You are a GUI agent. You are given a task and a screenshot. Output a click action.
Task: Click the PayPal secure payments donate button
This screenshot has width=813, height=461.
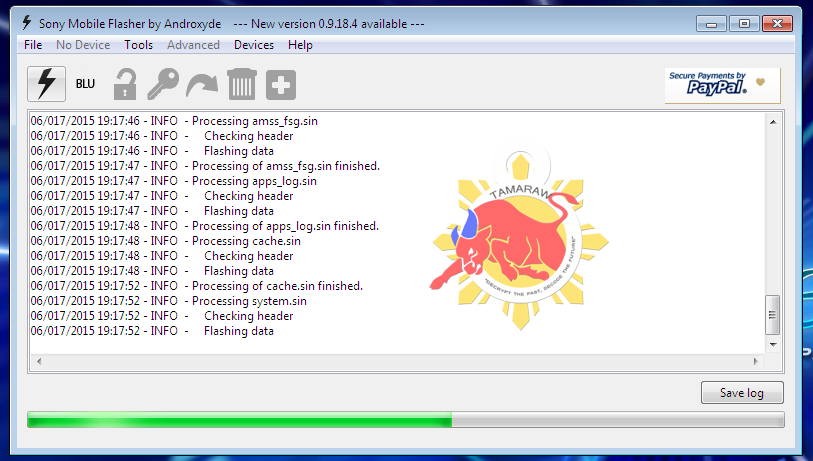[722, 86]
